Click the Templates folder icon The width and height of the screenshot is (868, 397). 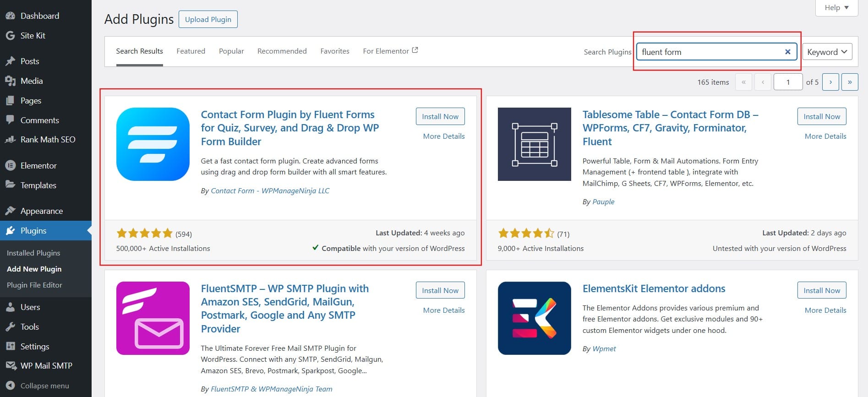pyautogui.click(x=11, y=185)
